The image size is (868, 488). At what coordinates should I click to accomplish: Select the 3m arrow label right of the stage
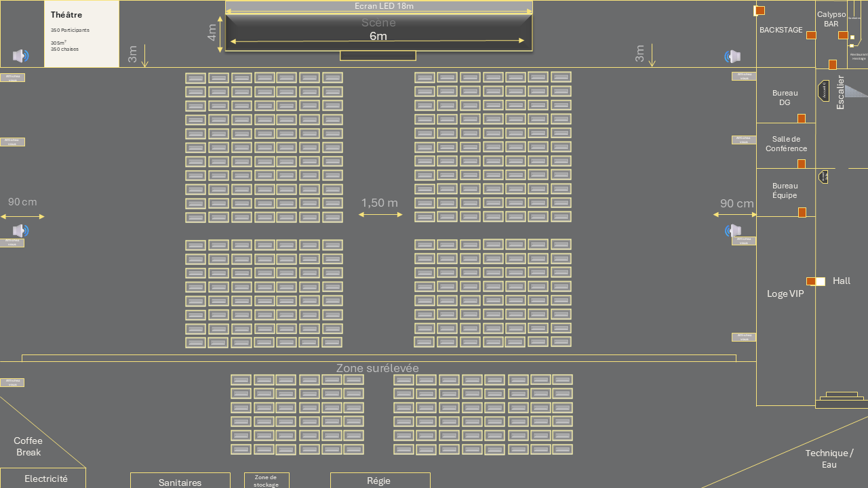tap(640, 54)
